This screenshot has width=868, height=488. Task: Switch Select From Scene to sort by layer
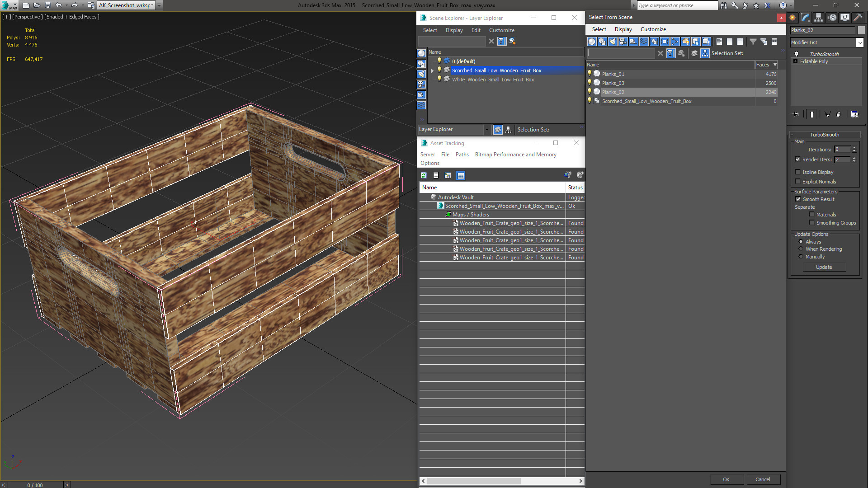pyautogui.click(x=694, y=53)
